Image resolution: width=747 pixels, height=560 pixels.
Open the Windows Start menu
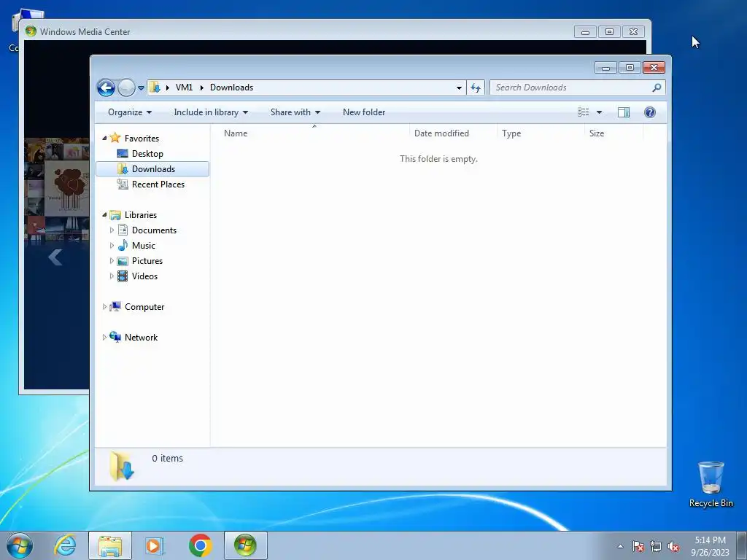(20, 545)
